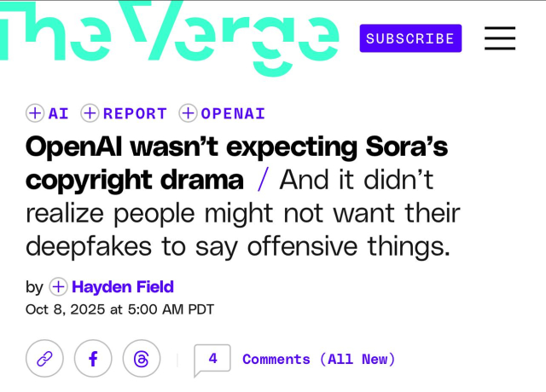Follow the REPORT topic with plus icon
The width and height of the screenshot is (546, 392).
90,113
